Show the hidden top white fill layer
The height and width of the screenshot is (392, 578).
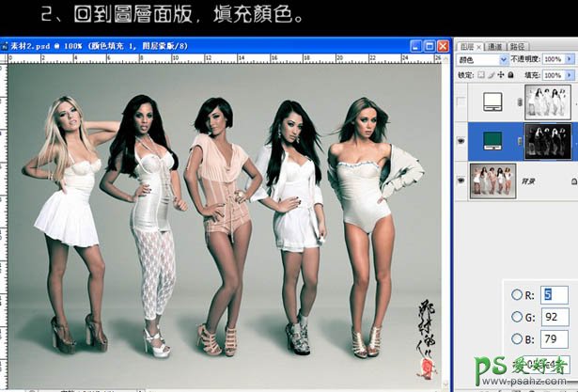point(461,102)
